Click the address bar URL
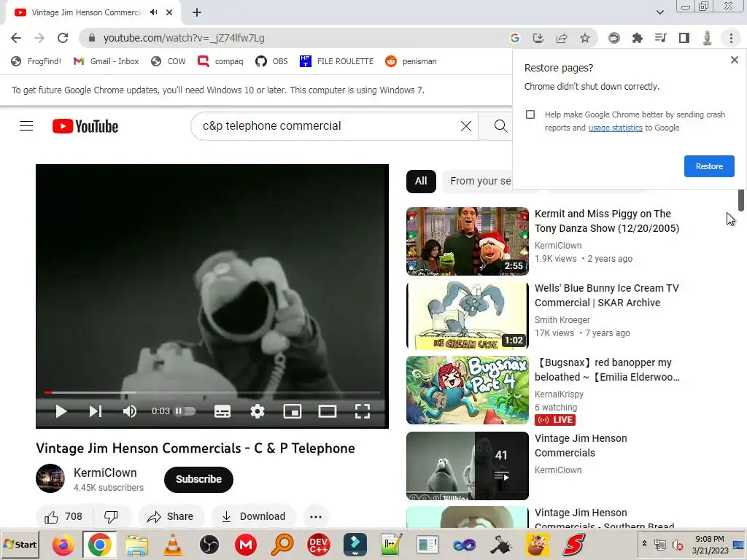Viewport: 747px width, 560px height. pyautogui.click(x=184, y=38)
